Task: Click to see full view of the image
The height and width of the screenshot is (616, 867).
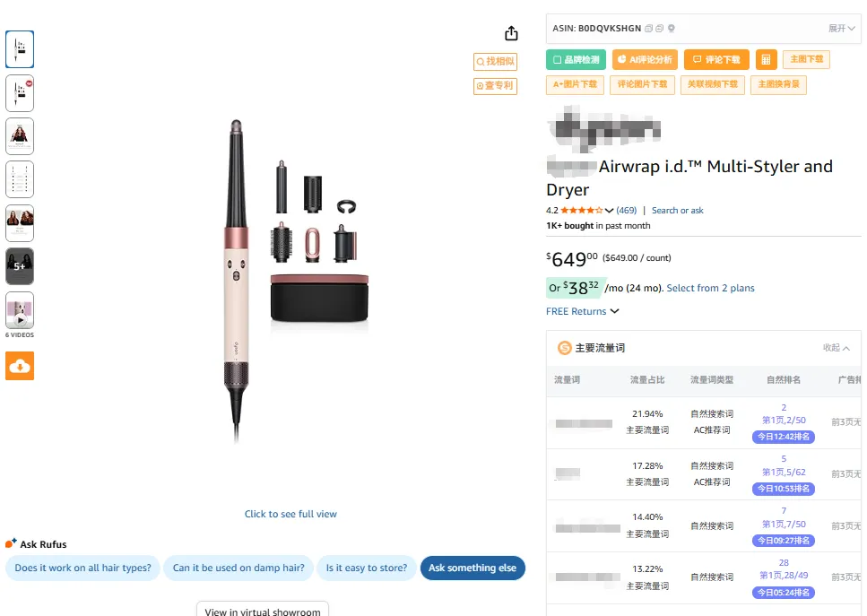Action: [x=290, y=514]
